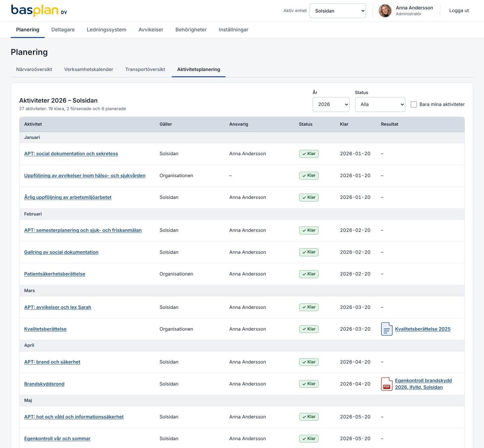Open 'APT: avvikelser och lex Sarah' activity

(57, 307)
